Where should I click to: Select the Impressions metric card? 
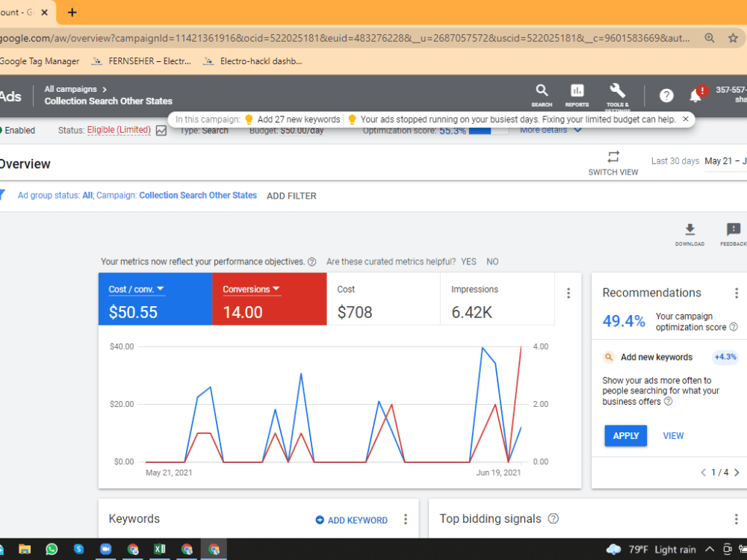pos(498,299)
